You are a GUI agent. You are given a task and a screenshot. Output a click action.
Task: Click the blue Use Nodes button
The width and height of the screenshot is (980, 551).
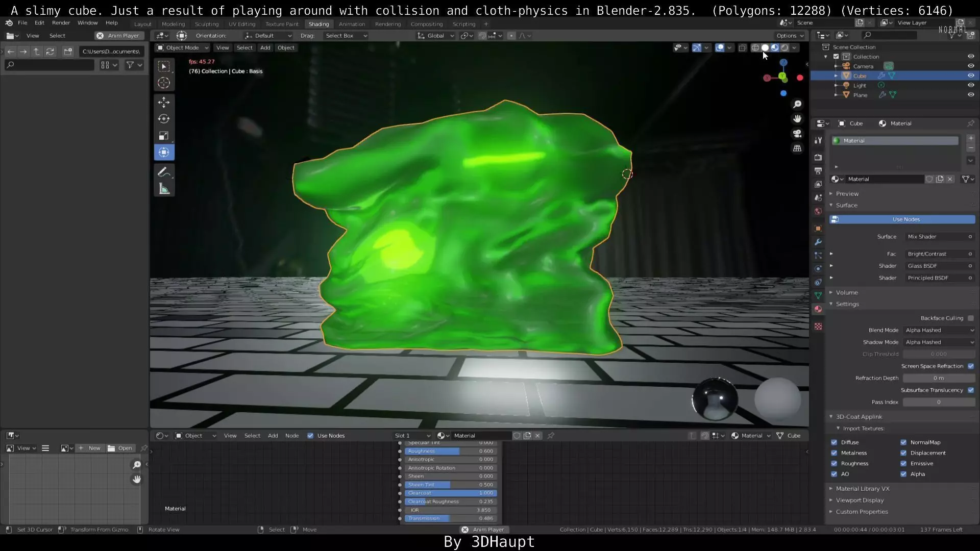pyautogui.click(x=902, y=219)
